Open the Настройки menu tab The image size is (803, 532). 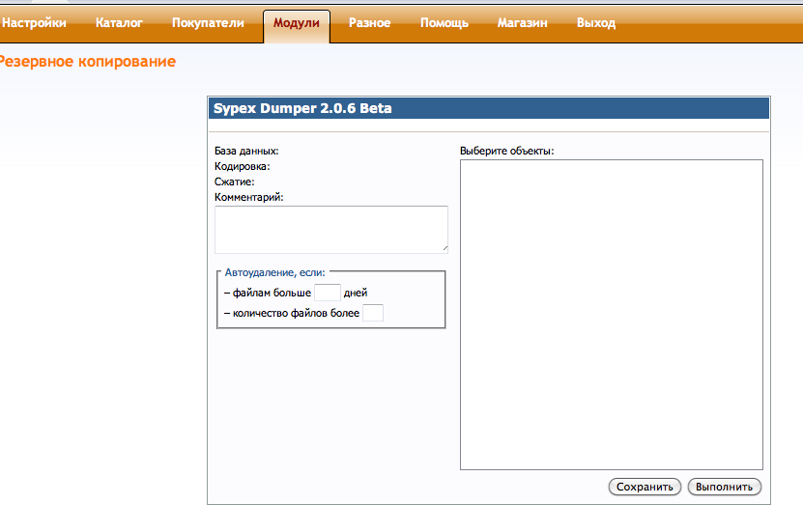pyautogui.click(x=35, y=23)
